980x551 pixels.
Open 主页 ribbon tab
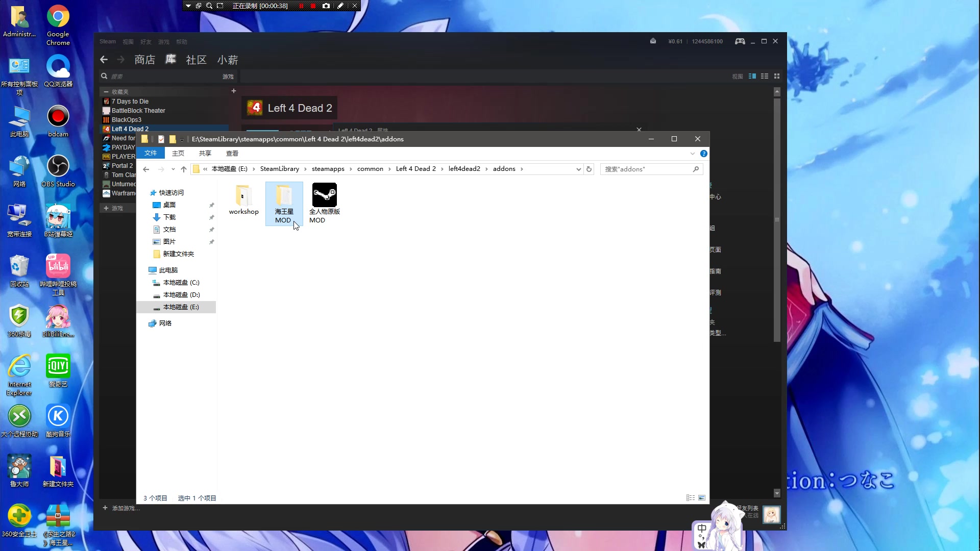tap(178, 154)
